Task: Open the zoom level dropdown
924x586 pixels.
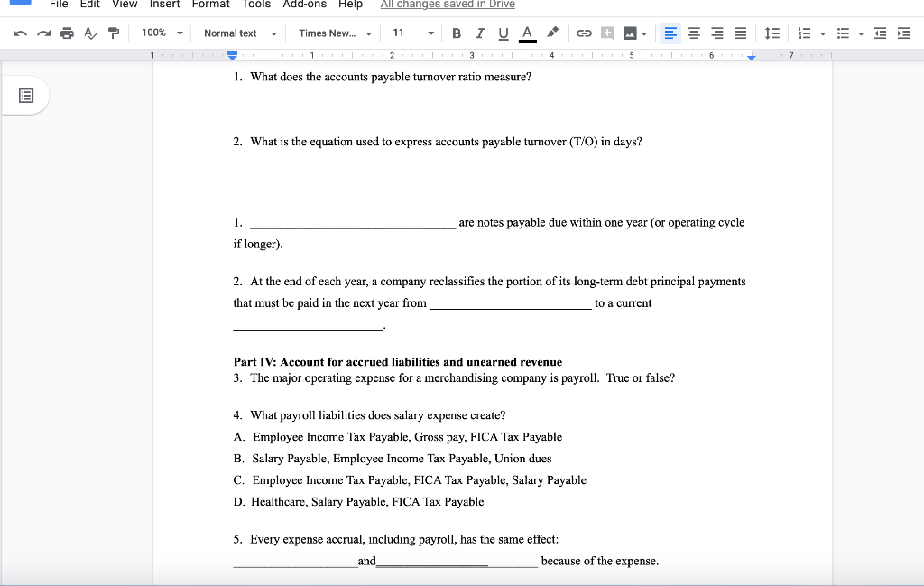Action: pos(161,33)
